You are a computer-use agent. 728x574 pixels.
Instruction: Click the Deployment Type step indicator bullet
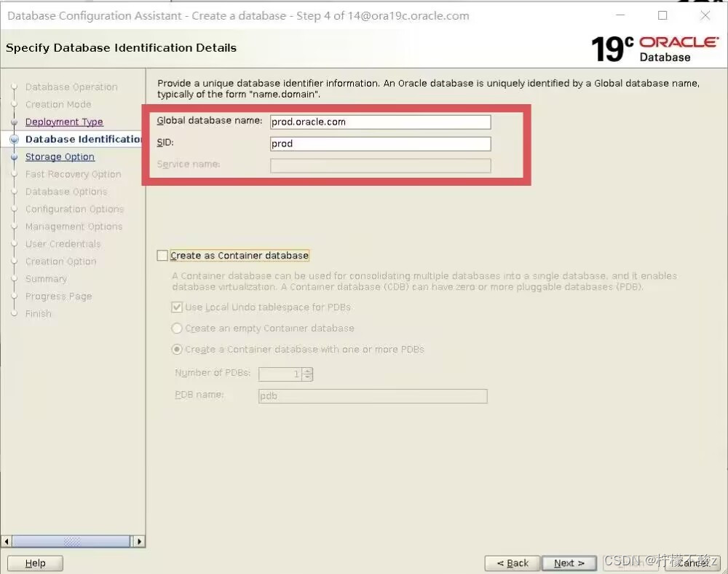15,122
